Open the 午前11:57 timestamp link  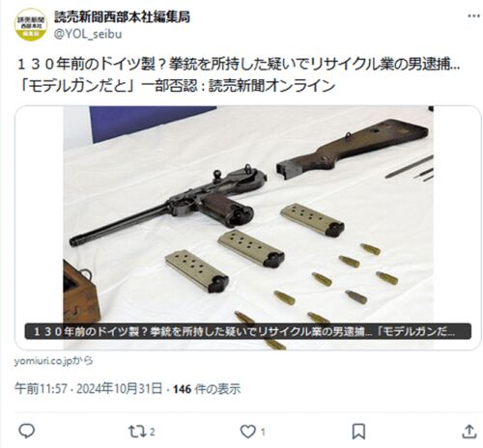coord(41,389)
